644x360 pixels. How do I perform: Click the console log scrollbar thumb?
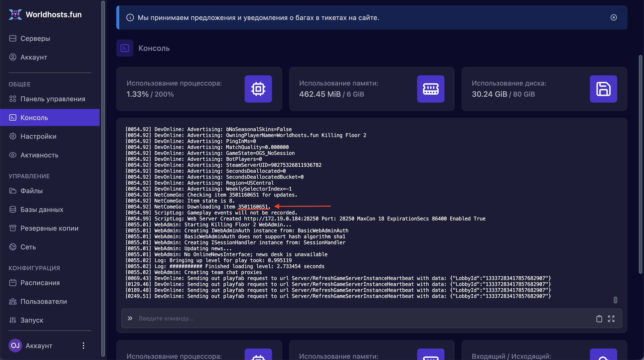[615, 300]
